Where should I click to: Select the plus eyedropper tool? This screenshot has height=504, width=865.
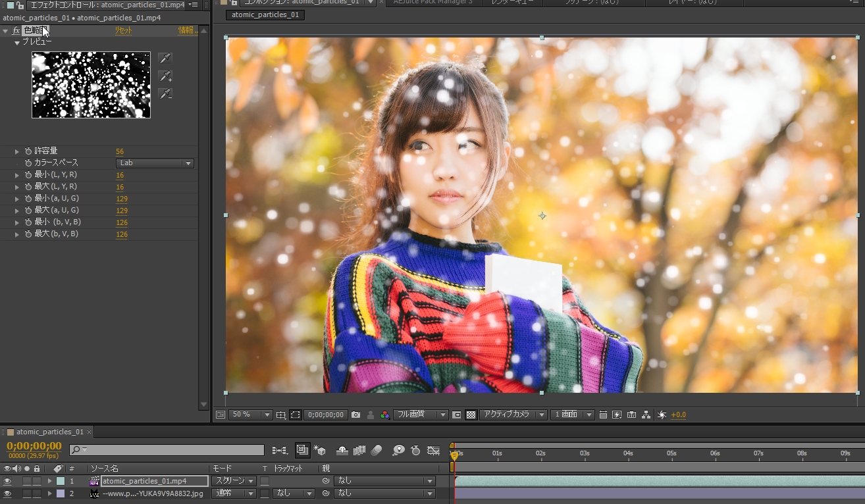[165, 76]
